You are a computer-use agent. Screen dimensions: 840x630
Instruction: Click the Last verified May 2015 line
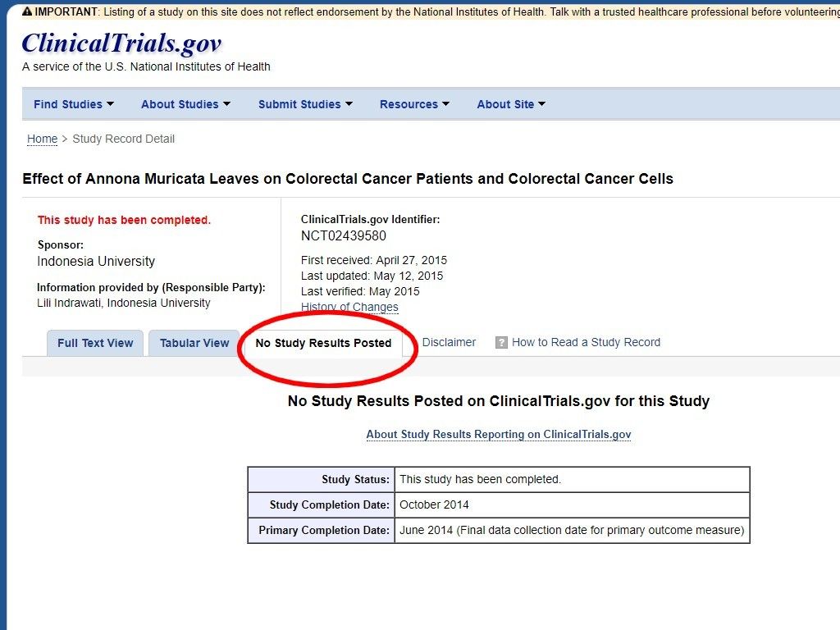pos(360,291)
